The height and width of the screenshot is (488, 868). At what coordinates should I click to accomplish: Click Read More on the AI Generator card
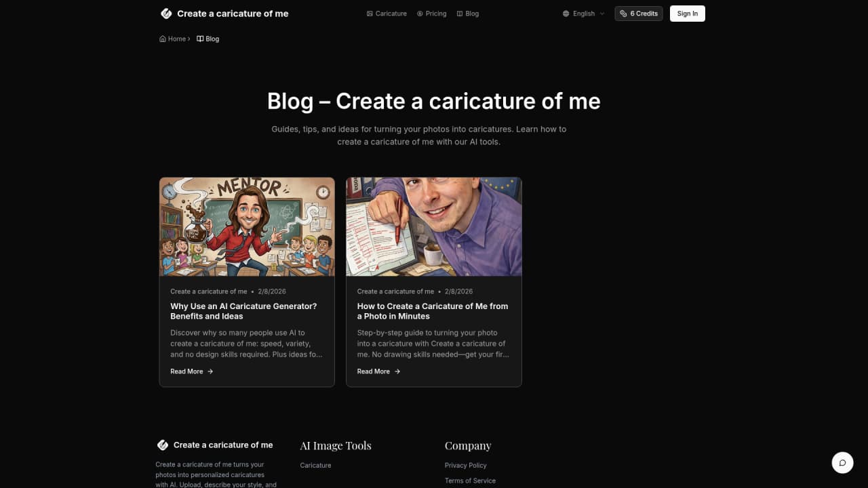coord(192,371)
